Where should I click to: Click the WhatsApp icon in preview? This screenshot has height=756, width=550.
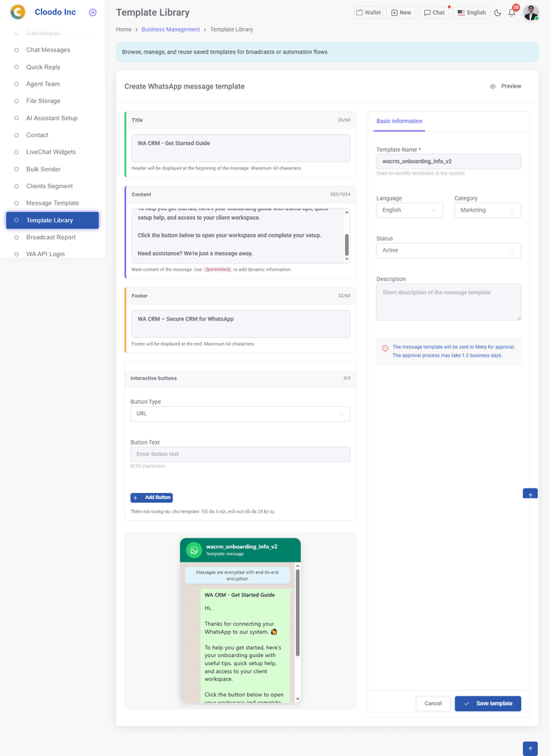point(194,550)
